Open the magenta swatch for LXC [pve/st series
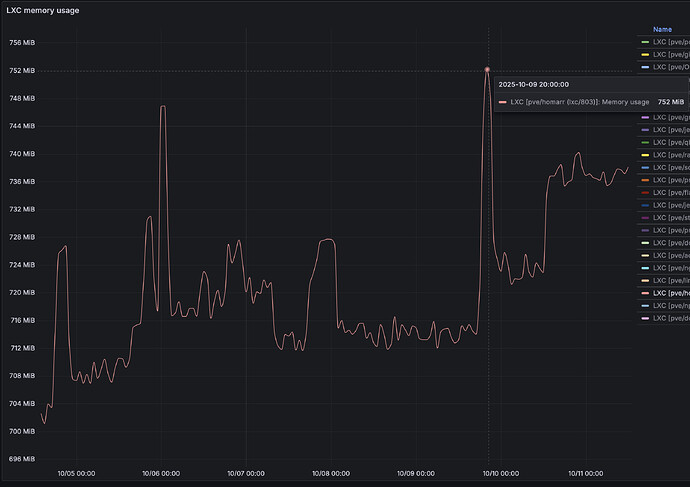This screenshot has width=690, height=487. click(x=645, y=218)
